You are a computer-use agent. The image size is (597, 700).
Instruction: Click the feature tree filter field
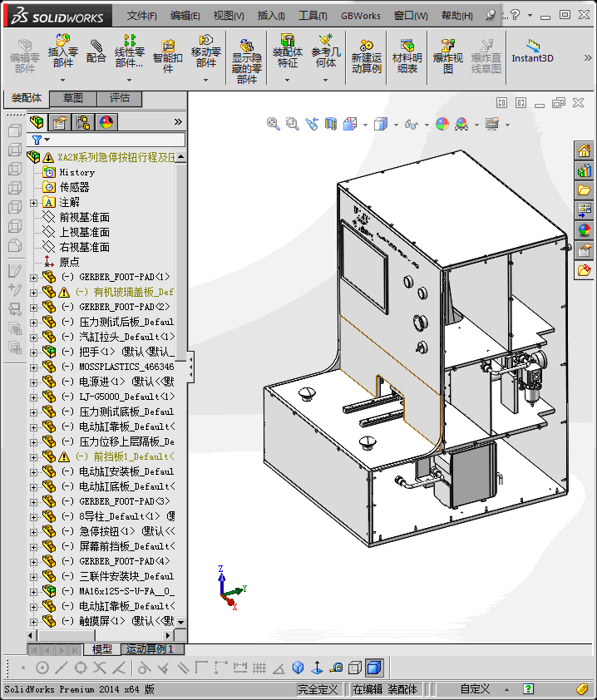(x=106, y=140)
